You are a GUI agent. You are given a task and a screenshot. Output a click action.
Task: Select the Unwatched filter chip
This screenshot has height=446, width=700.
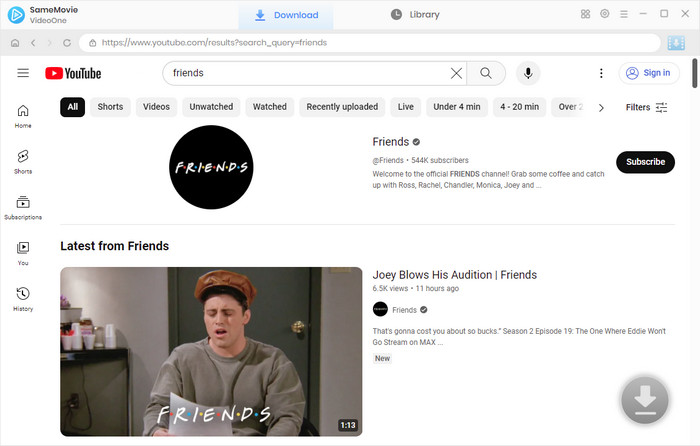(211, 107)
